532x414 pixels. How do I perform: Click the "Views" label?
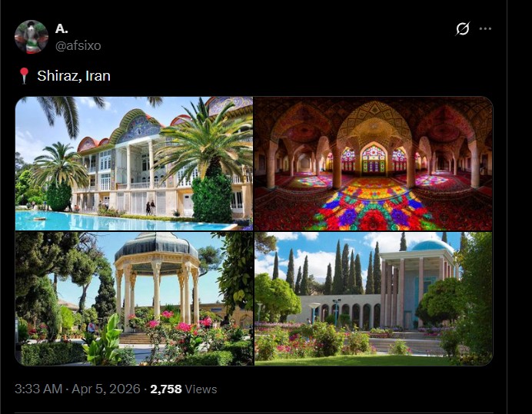(x=201, y=389)
